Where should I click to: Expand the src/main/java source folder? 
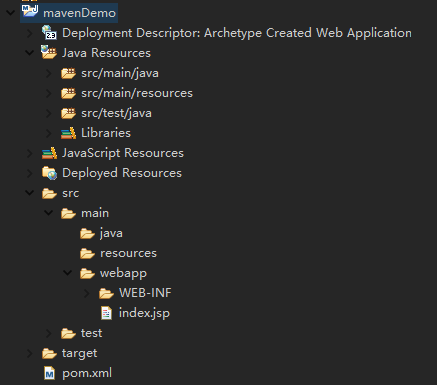[49, 73]
